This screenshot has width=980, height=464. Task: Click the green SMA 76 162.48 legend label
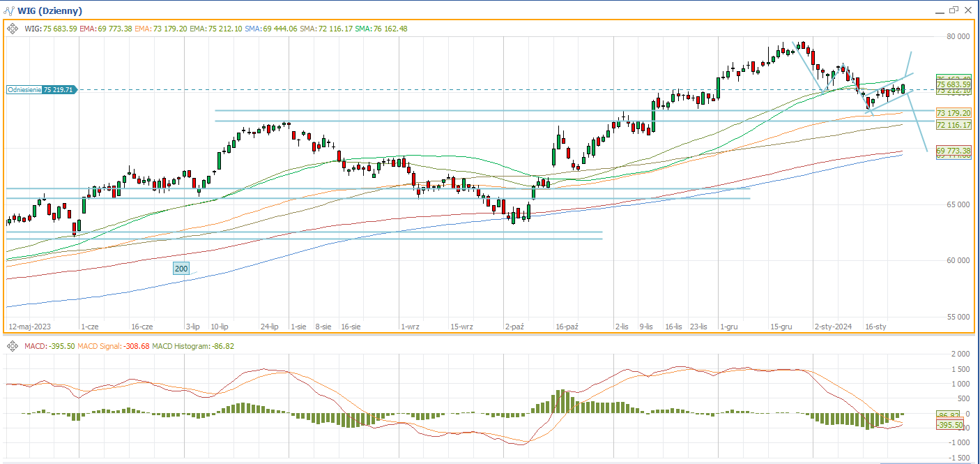pos(381,29)
